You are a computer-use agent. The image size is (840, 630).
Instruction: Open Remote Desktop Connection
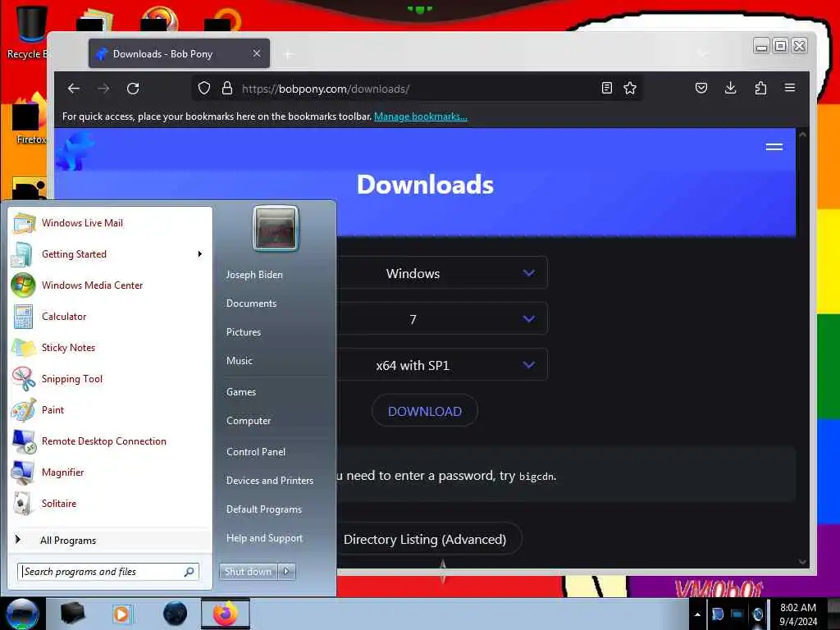[111, 441]
